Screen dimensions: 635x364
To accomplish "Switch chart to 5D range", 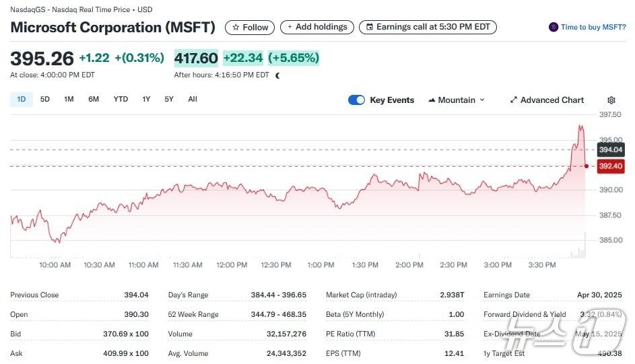I will (45, 100).
